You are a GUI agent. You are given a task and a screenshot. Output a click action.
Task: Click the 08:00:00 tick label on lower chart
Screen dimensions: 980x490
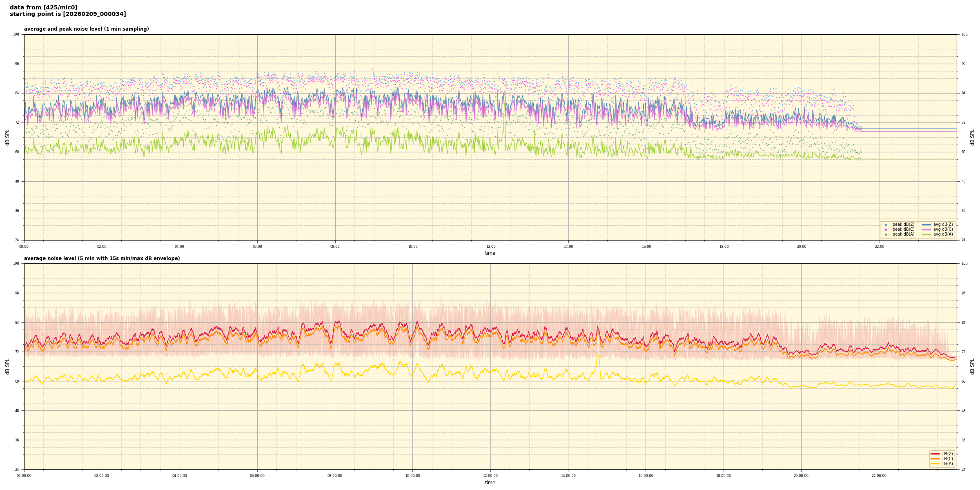[x=335, y=476]
